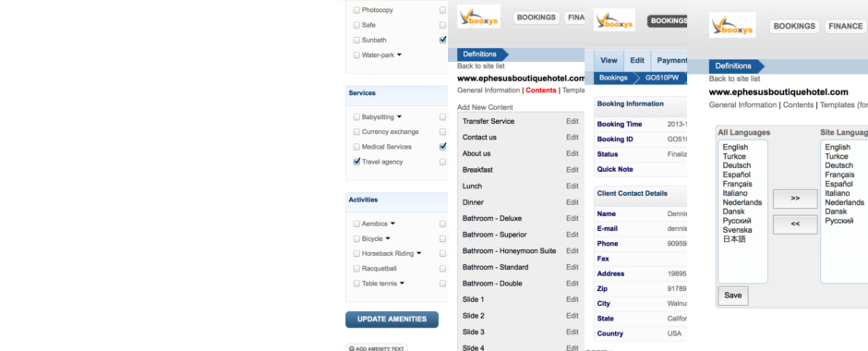Expand the Bicycle dropdown arrow
The width and height of the screenshot is (868, 351).
pos(388,238)
